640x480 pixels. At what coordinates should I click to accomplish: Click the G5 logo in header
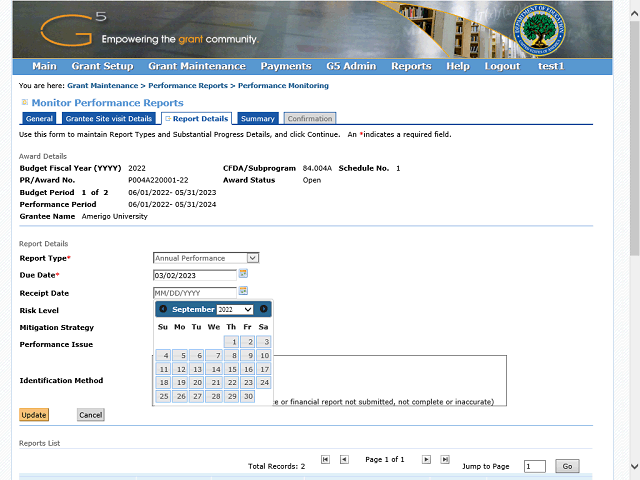[x=73, y=29]
